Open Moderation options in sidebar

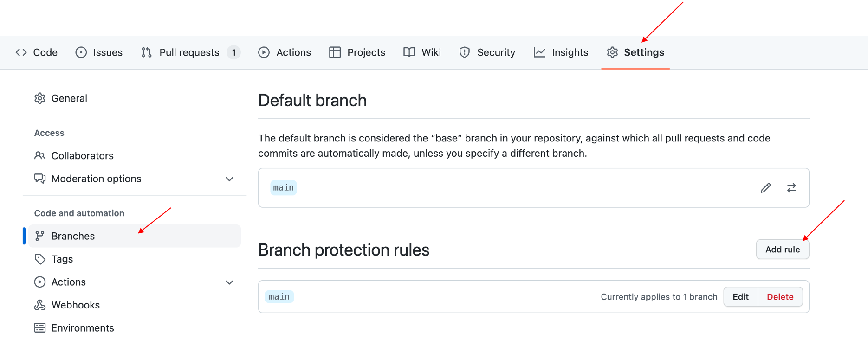(135, 179)
